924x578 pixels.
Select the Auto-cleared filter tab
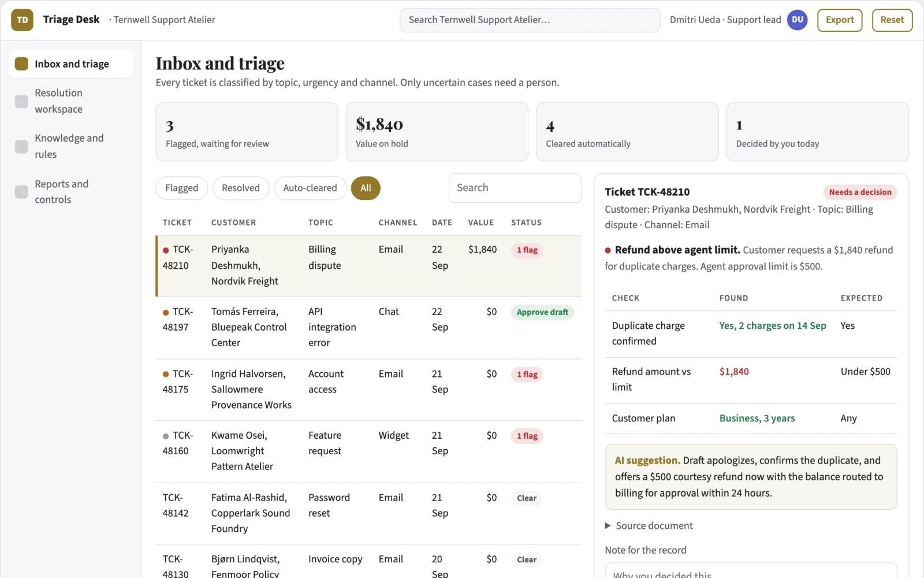tap(310, 188)
